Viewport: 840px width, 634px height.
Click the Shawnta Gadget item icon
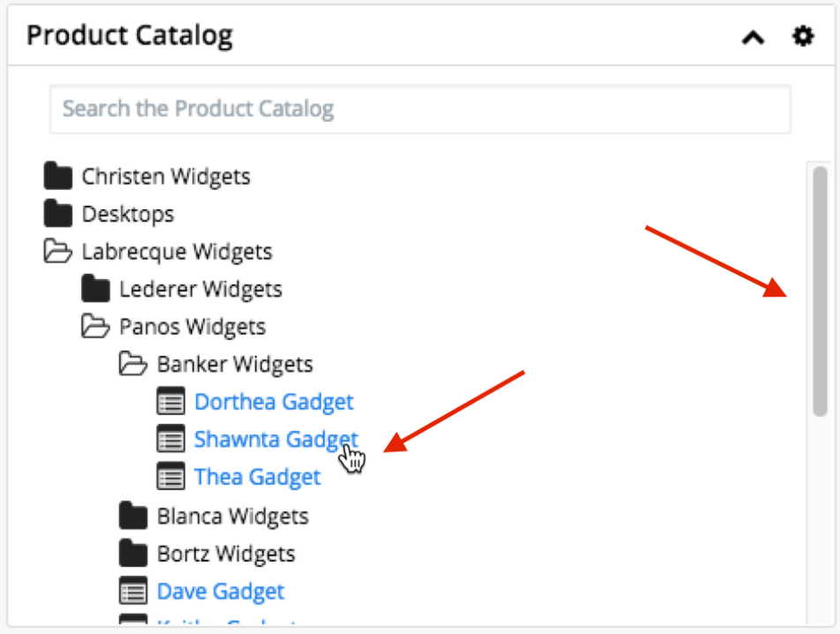coord(171,439)
